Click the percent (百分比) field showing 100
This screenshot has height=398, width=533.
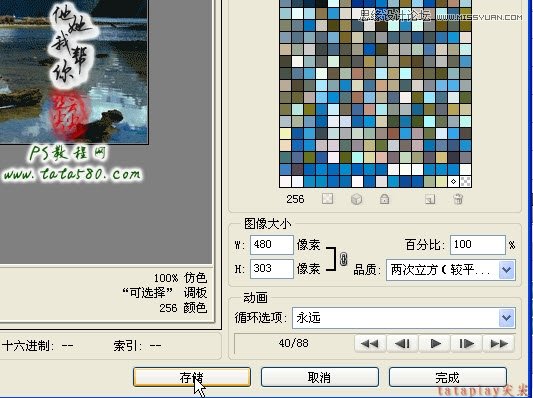pyautogui.click(x=478, y=245)
